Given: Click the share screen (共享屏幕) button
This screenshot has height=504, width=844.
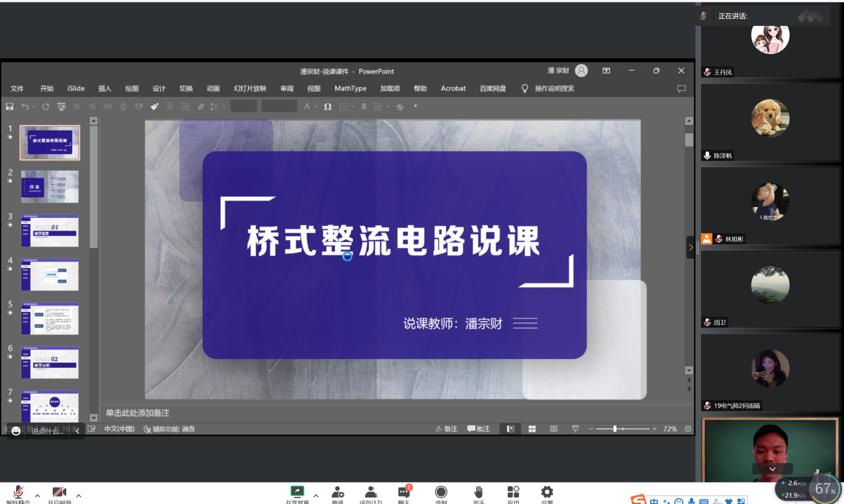Looking at the screenshot, I should 298,494.
